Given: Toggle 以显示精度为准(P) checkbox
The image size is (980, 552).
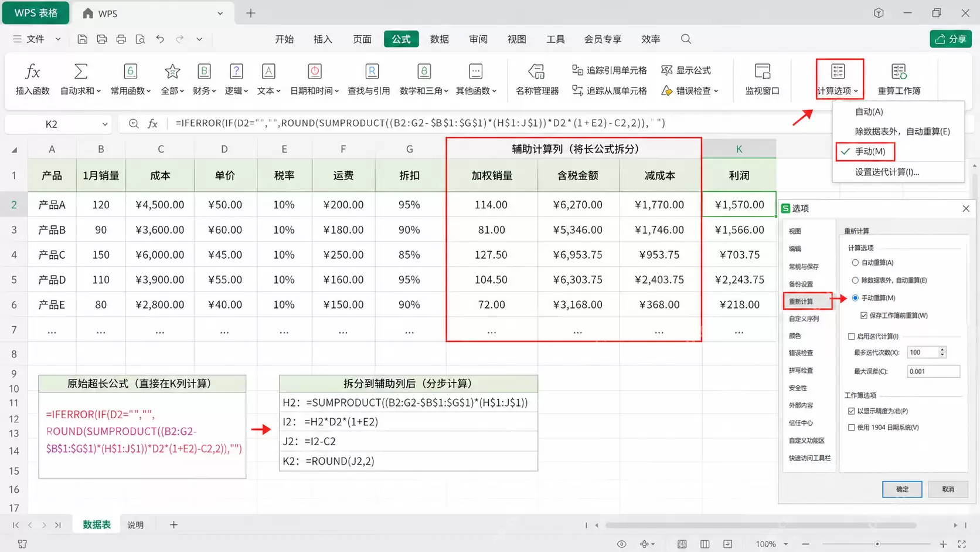Looking at the screenshot, I should point(851,411).
